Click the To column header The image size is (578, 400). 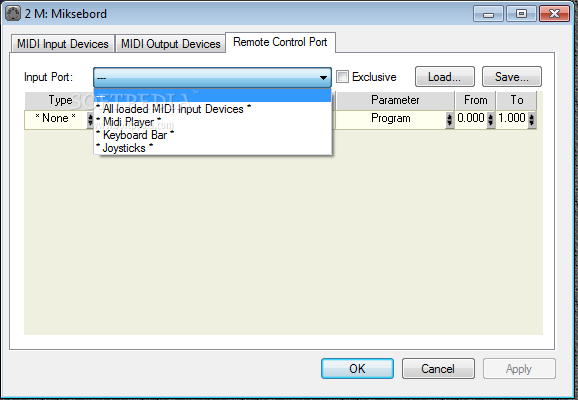(x=516, y=100)
